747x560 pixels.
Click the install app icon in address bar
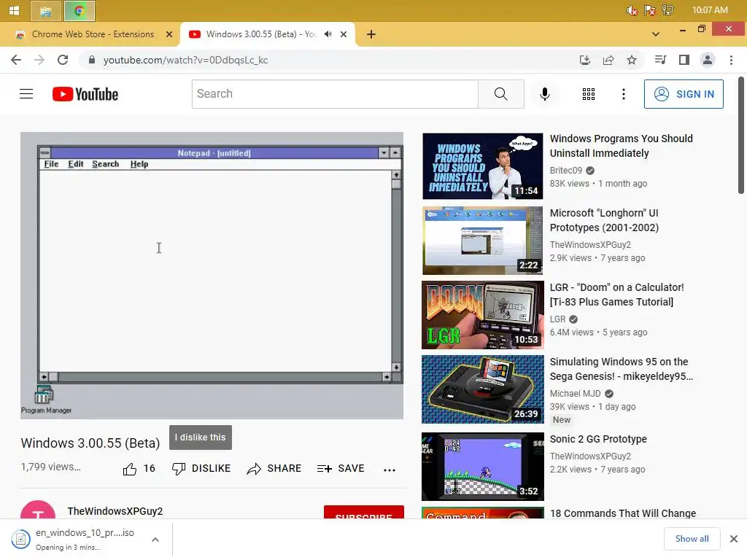tap(584, 60)
